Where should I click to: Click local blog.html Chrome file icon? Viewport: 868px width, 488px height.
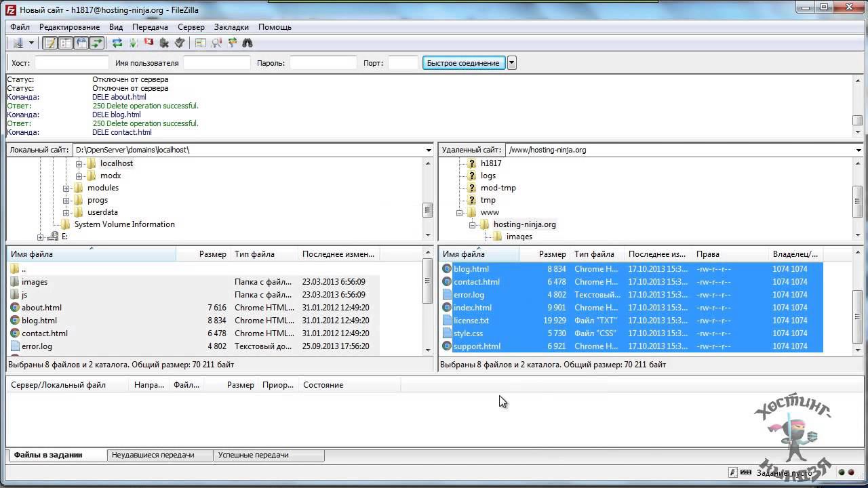[x=15, y=321]
